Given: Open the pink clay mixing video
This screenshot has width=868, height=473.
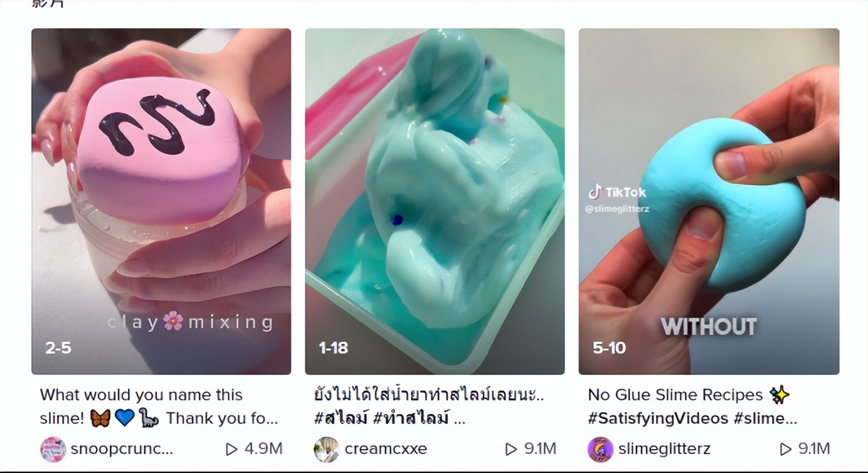Looking at the screenshot, I should [x=161, y=201].
